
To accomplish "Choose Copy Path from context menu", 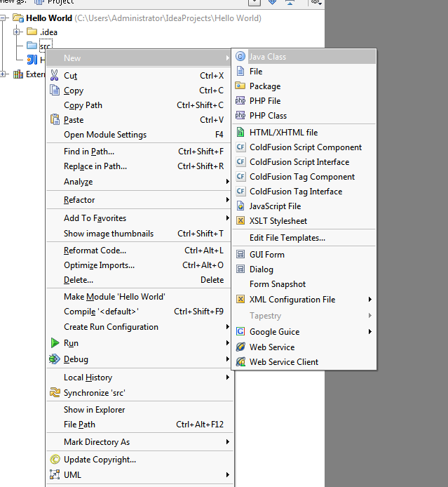I will [x=139, y=105].
